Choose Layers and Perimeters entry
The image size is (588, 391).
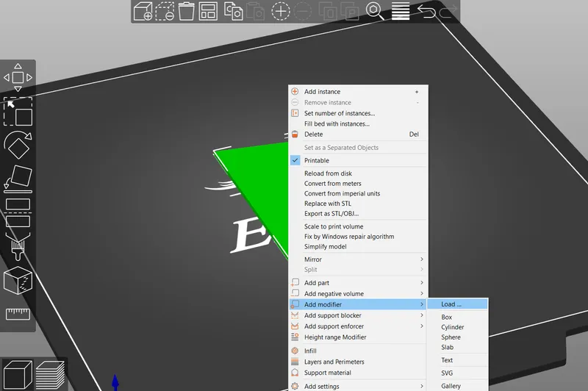pos(358,362)
